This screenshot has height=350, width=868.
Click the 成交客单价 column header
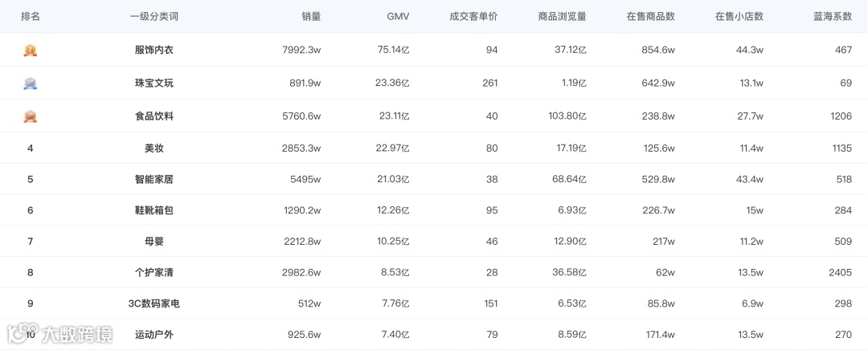[473, 16]
